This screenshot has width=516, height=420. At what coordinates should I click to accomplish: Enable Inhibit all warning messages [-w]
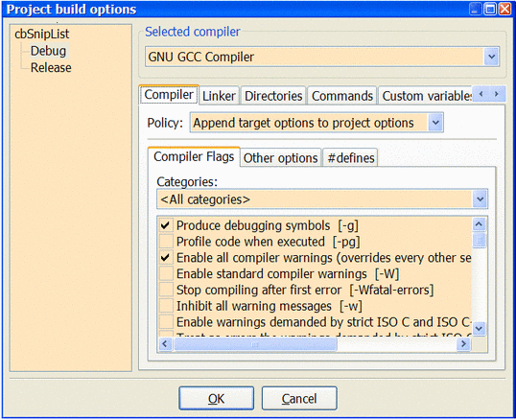(166, 306)
